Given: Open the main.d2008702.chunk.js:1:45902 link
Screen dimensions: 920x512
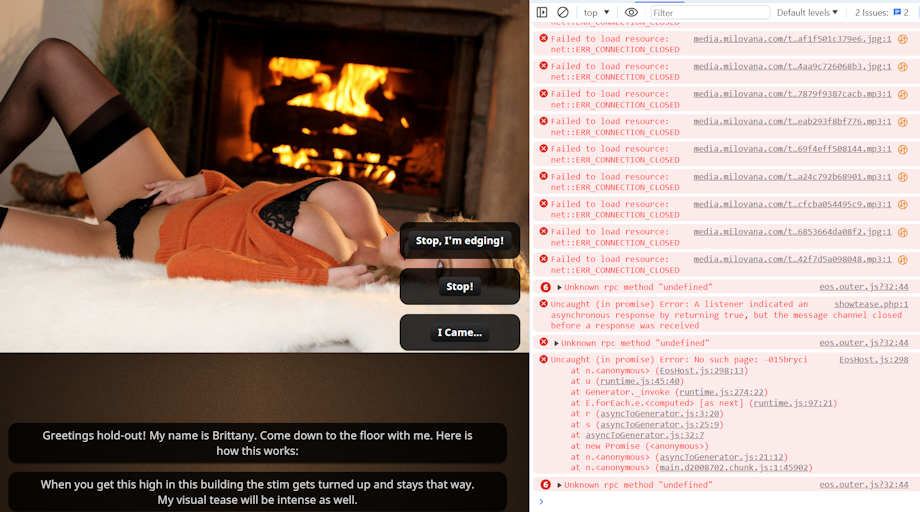Looking at the screenshot, I should pos(733,467).
